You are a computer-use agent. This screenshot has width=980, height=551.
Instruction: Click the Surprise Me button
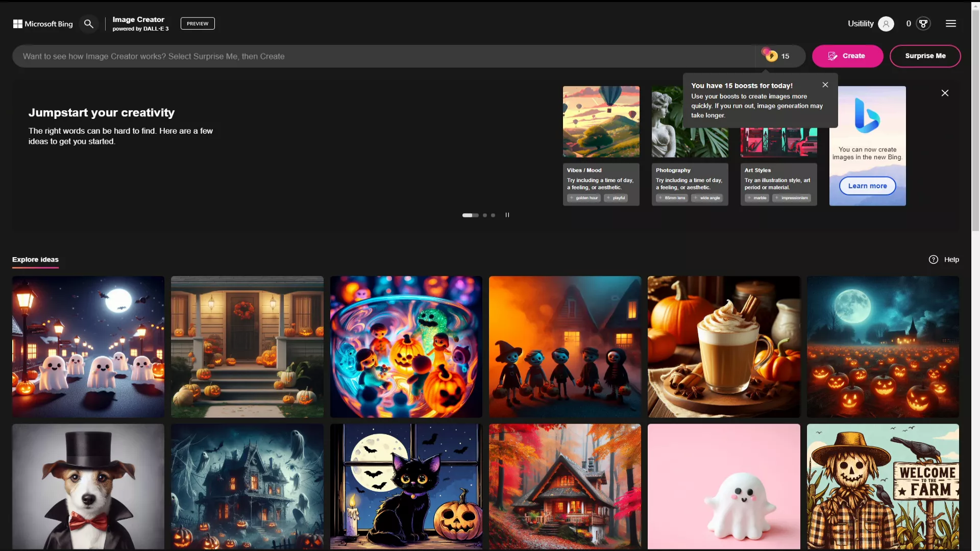click(x=925, y=56)
